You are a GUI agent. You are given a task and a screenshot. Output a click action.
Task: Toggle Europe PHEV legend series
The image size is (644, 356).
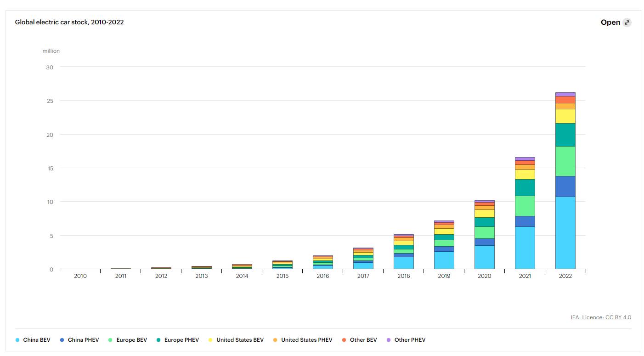(x=178, y=340)
